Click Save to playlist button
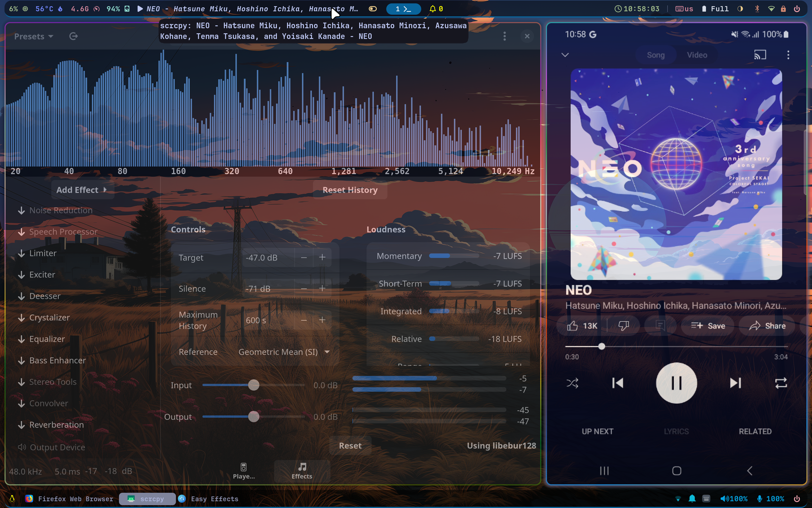The width and height of the screenshot is (812, 508). click(708, 326)
